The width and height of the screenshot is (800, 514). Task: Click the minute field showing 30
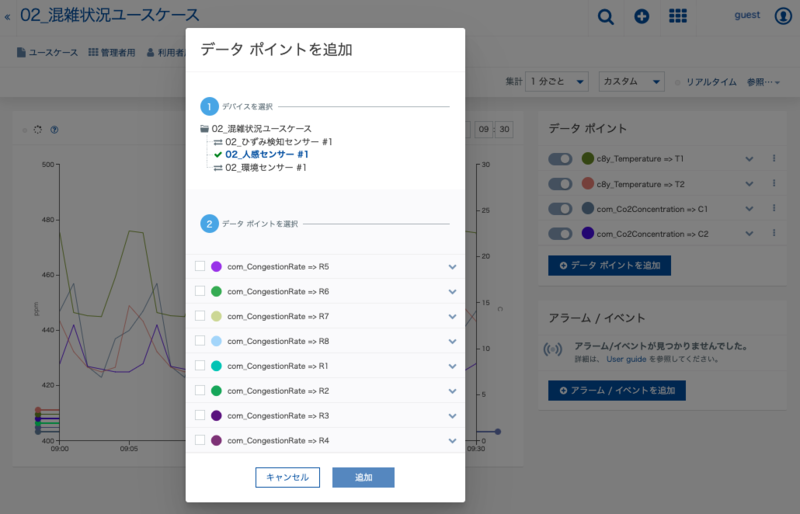505,129
